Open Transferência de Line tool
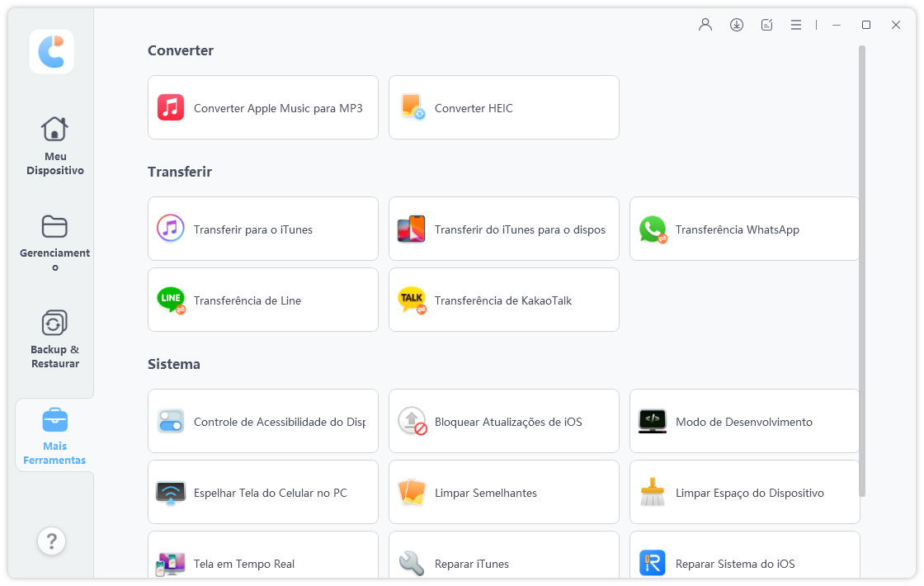The height and width of the screenshot is (586, 924). pyautogui.click(x=262, y=300)
